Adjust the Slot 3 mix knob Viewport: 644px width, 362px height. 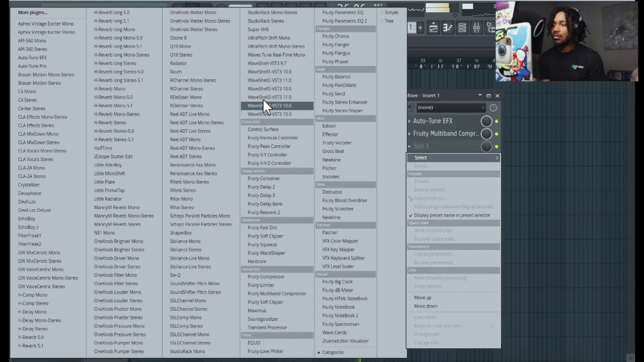[x=486, y=146]
